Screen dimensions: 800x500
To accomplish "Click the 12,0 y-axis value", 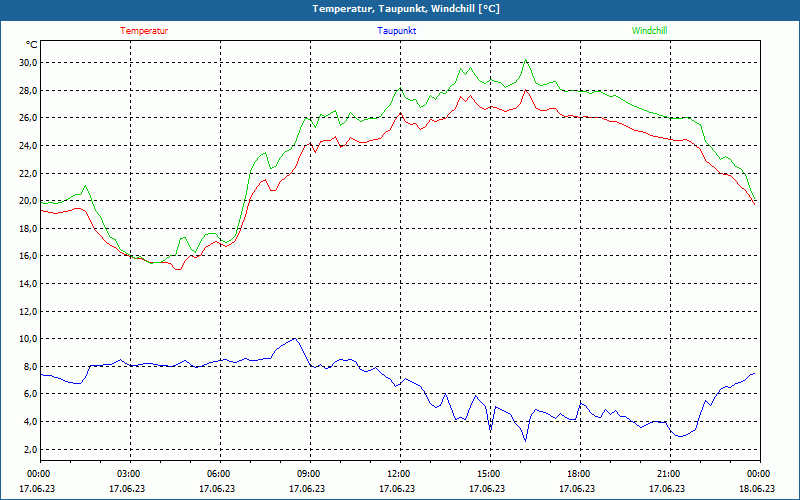I will (x=28, y=311).
